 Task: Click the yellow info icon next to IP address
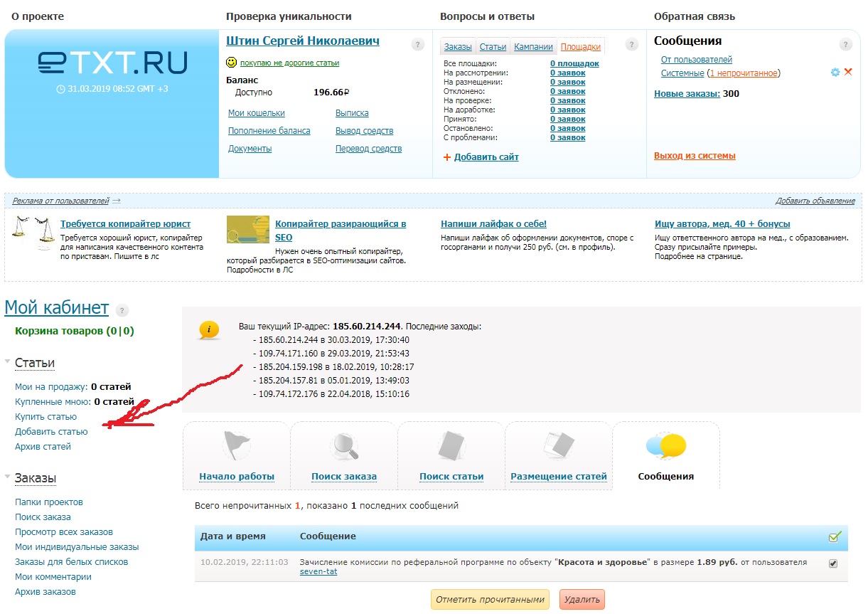[209, 329]
